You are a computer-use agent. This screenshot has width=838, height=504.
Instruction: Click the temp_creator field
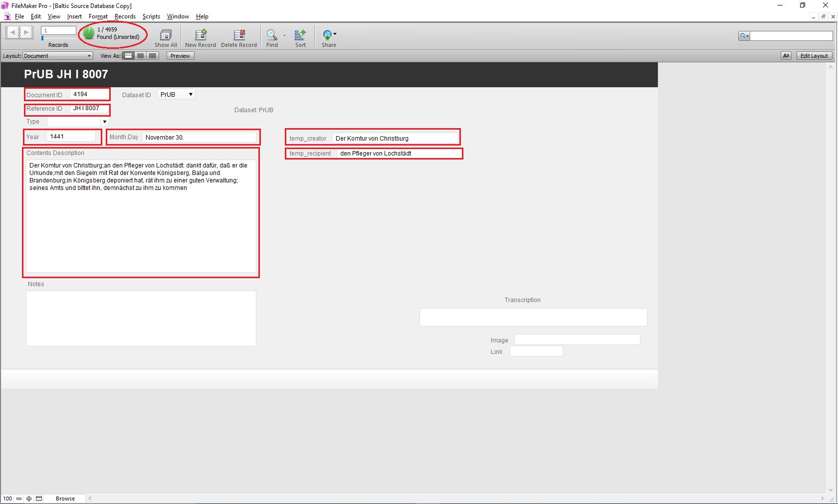[x=395, y=138]
